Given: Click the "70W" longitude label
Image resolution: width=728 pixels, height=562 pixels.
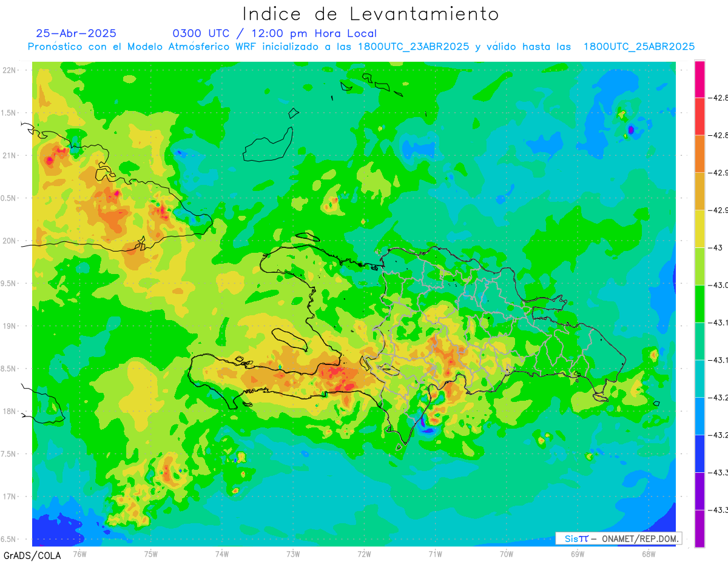Looking at the screenshot, I should click(x=506, y=554).
